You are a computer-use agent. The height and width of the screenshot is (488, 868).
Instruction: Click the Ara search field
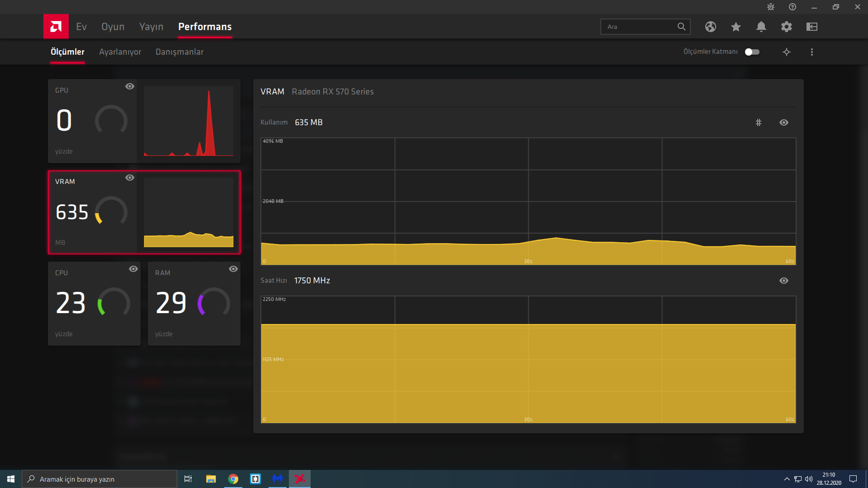(x=640, y=27)
